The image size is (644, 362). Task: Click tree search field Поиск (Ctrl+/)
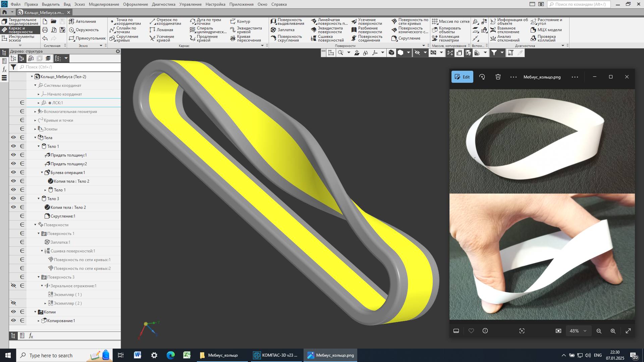pos(69,67)
